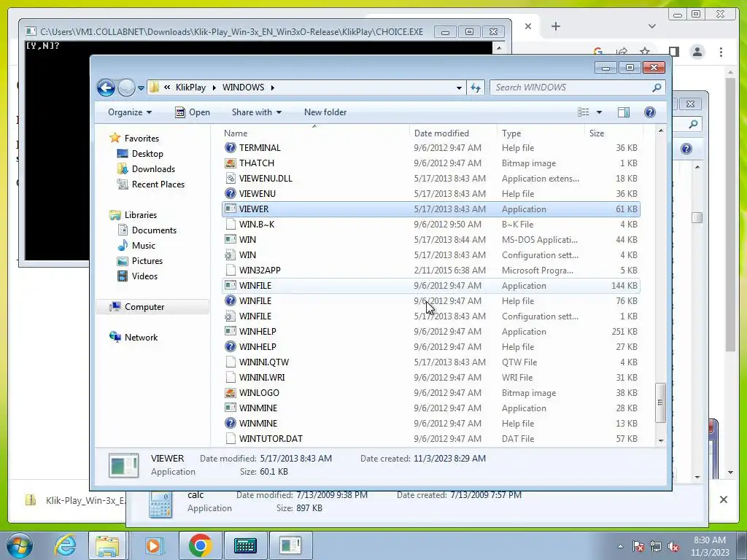Click the Open toolbar button
The image size is (747, 560).
193,112
